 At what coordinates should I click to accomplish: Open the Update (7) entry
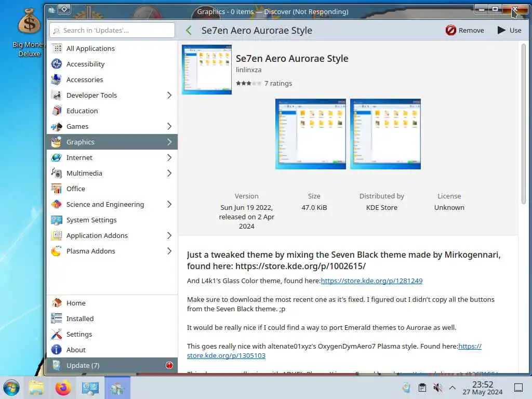112,365
